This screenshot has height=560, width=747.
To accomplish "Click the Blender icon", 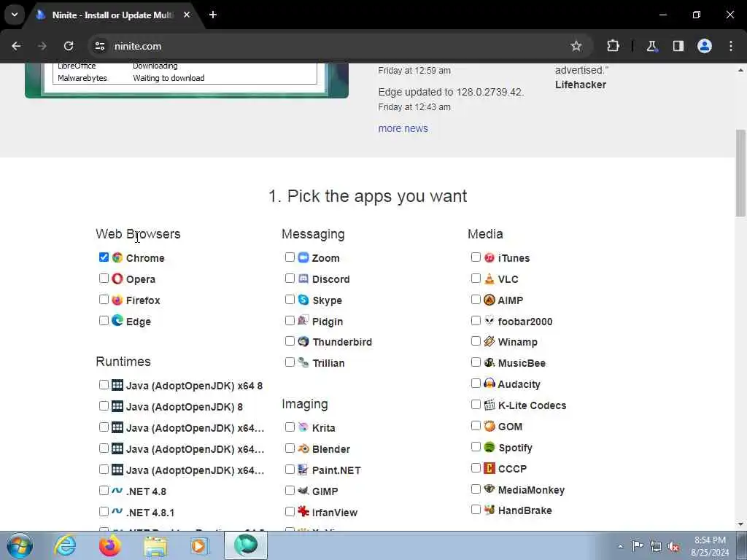I will [303, 448].
